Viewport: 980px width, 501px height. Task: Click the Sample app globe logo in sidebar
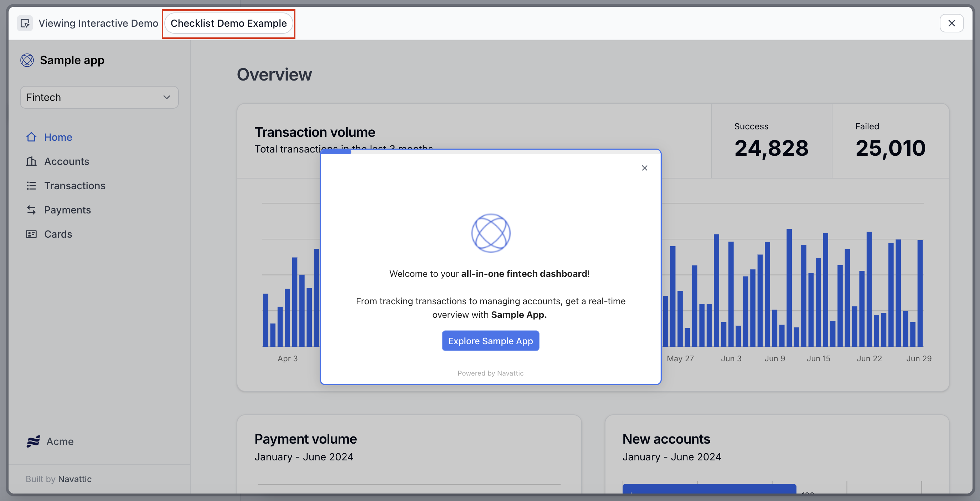(x=27, y=60)
